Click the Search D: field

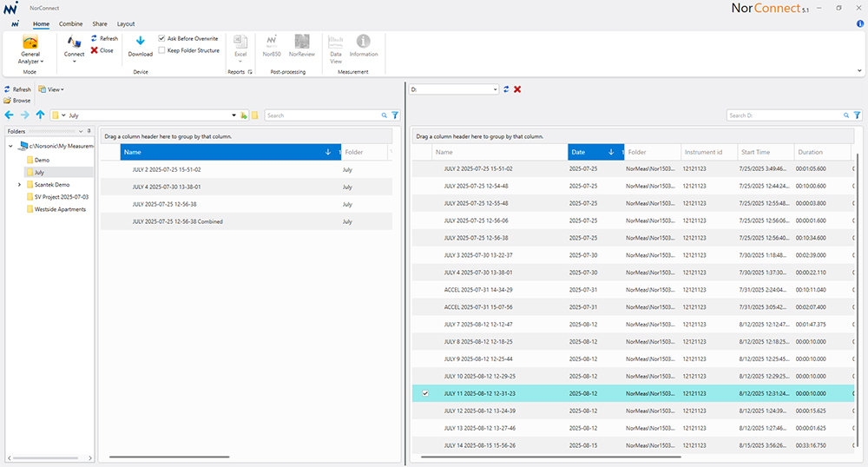[785, 115]
